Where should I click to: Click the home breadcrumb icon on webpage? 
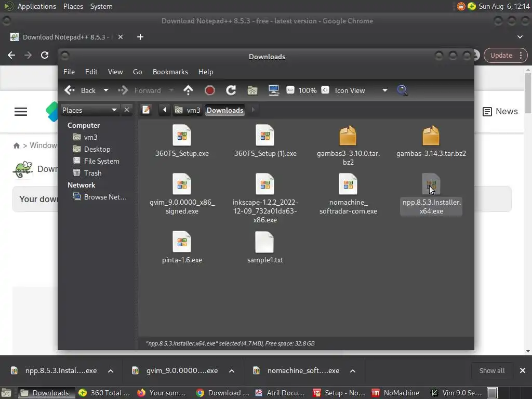16,145
